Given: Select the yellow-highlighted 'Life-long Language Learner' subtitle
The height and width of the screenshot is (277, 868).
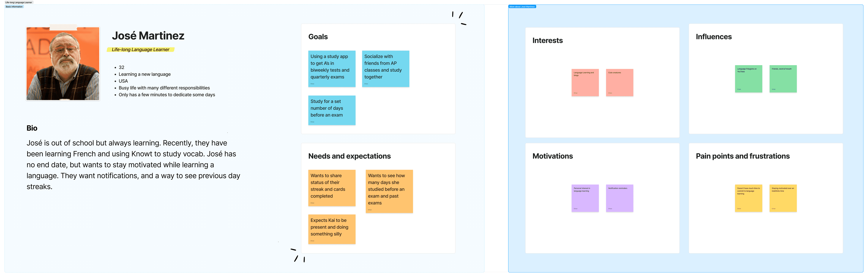Looking at the screenshot, I should (140, 50).
